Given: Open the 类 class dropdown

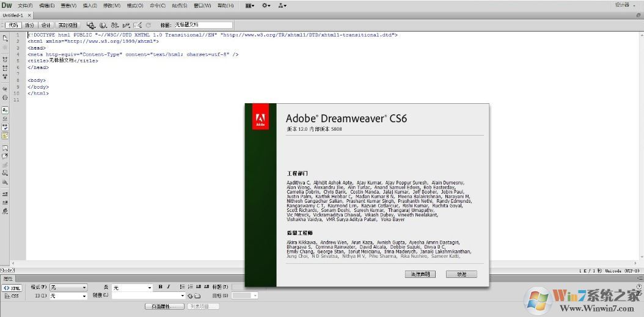Looking at the screenshot, I should (132, 288).
